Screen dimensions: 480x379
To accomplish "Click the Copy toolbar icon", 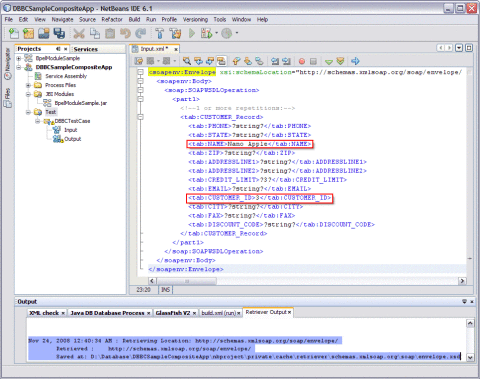I will 95,33.
